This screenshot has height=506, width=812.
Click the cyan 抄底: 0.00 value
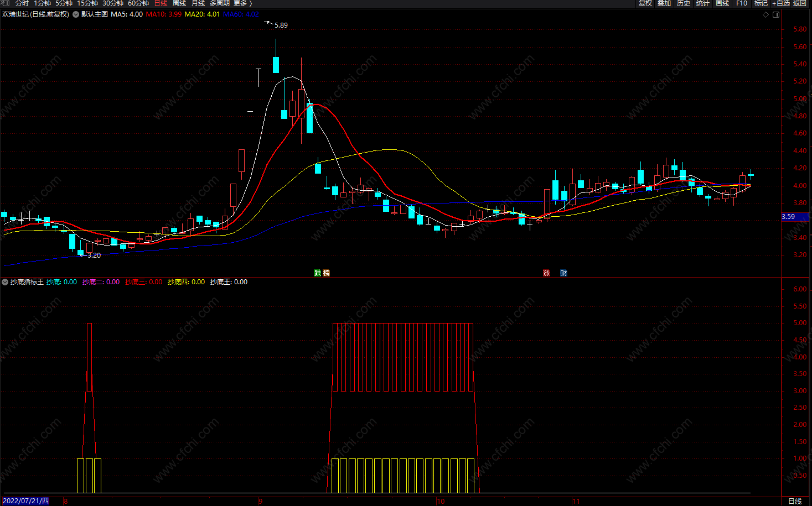click(x=61, y=282)
